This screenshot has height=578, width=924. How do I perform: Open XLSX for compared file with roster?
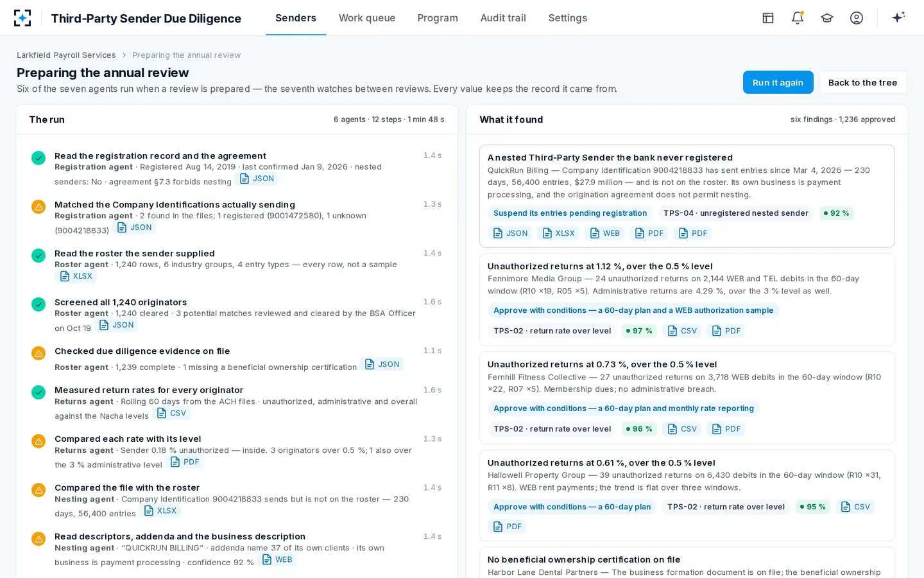(x=160, y=511)
